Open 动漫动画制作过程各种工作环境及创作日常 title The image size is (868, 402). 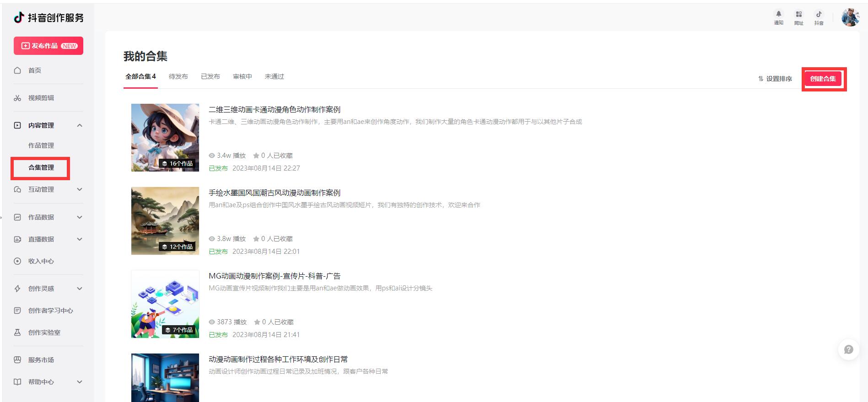pos(278,359)
